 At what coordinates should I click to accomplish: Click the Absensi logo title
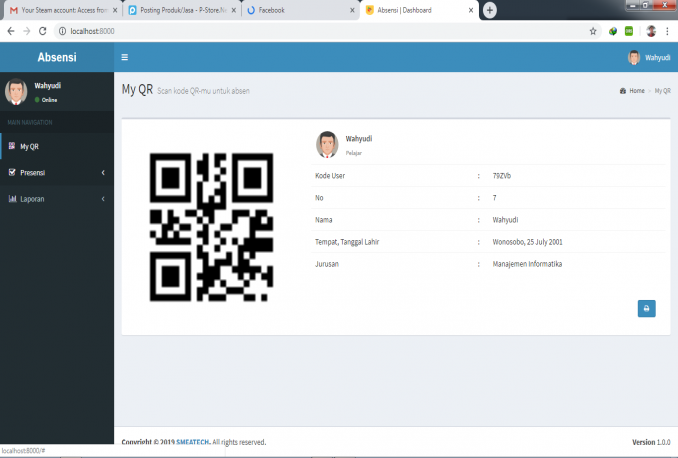57,57
